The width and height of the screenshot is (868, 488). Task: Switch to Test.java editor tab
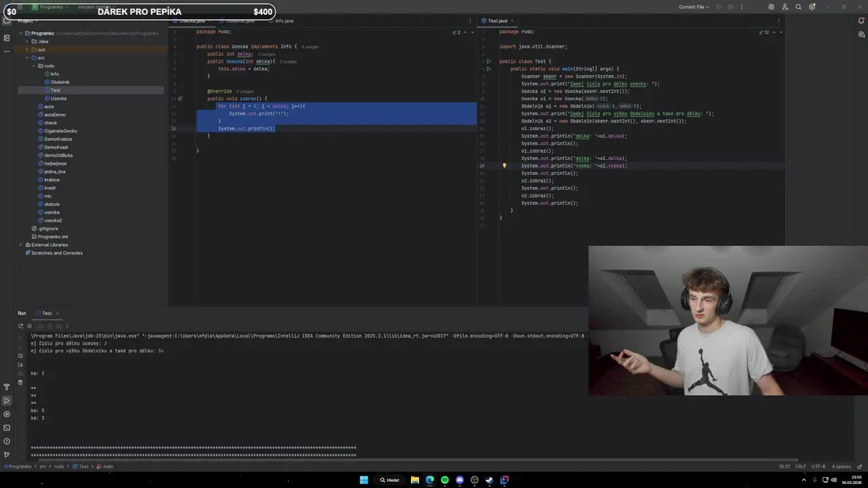[x=497, y=20]
